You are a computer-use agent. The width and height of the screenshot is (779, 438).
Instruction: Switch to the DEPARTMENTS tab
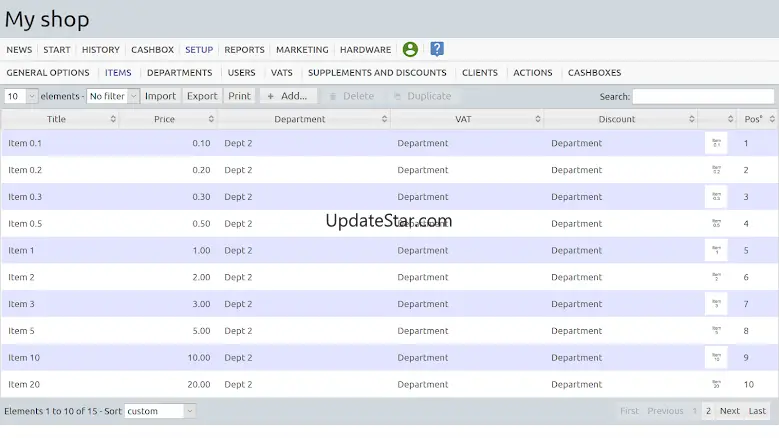tap(179, 73)
